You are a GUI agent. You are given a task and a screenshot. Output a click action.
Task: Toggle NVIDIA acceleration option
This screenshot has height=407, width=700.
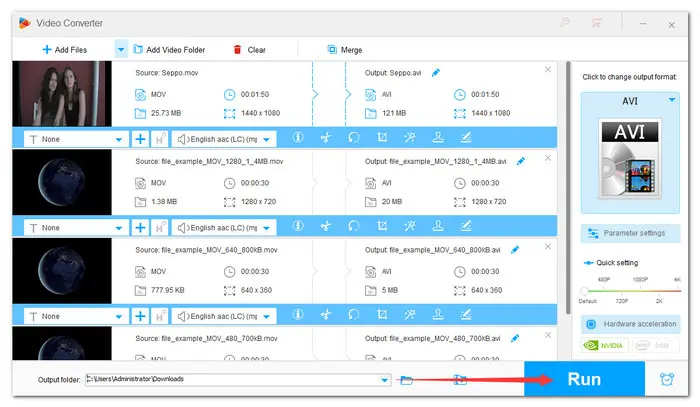[604, 345]
